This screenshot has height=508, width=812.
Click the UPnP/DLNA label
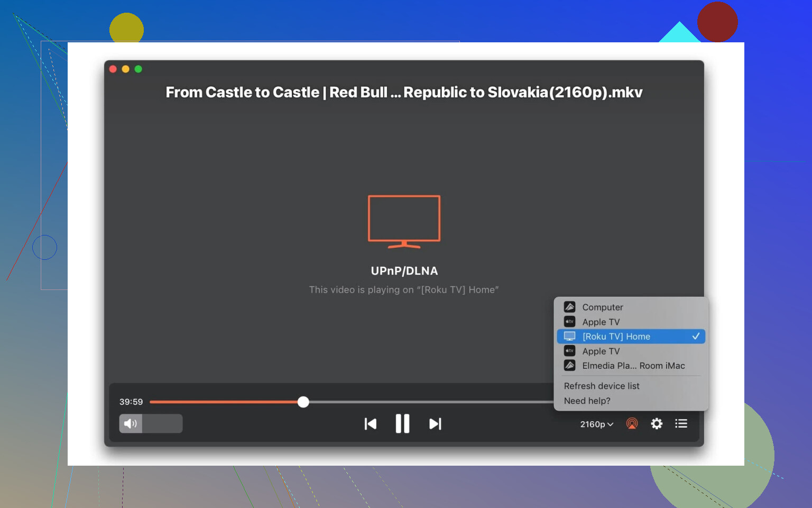coord(404,271)
